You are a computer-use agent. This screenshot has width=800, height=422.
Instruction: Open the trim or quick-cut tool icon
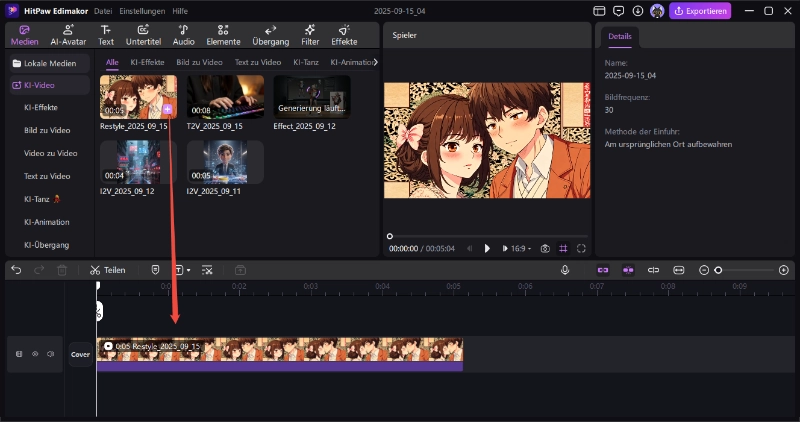coord(207,270)
